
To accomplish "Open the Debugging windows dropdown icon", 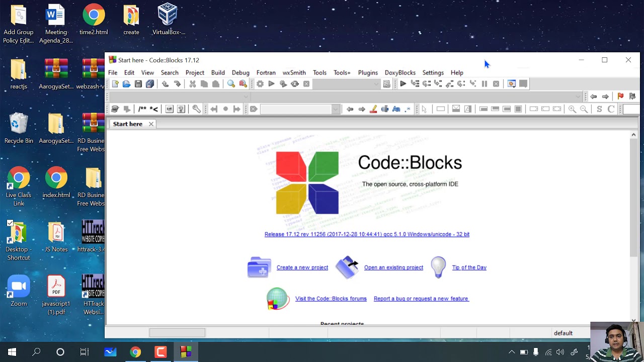I will point(512,84).
